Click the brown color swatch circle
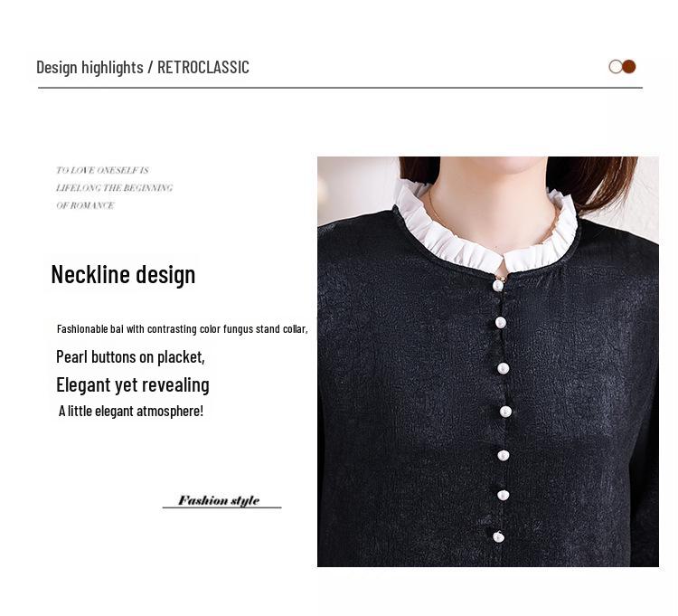678x616 pixels. [629, 67]
